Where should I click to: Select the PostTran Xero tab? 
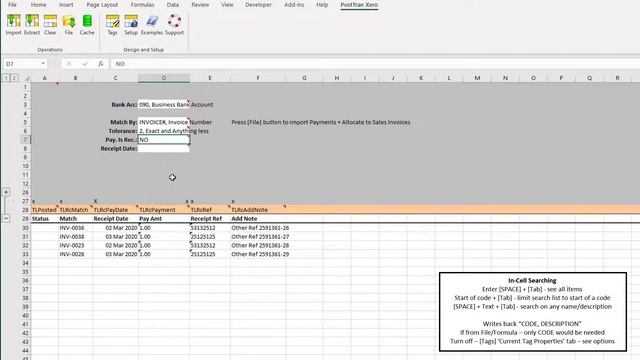point(359,5)
